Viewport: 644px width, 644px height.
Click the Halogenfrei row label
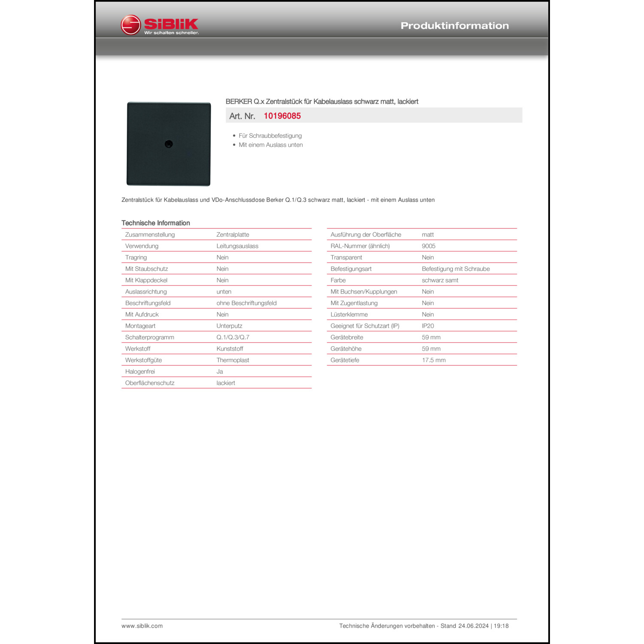(x=140, y=372)
